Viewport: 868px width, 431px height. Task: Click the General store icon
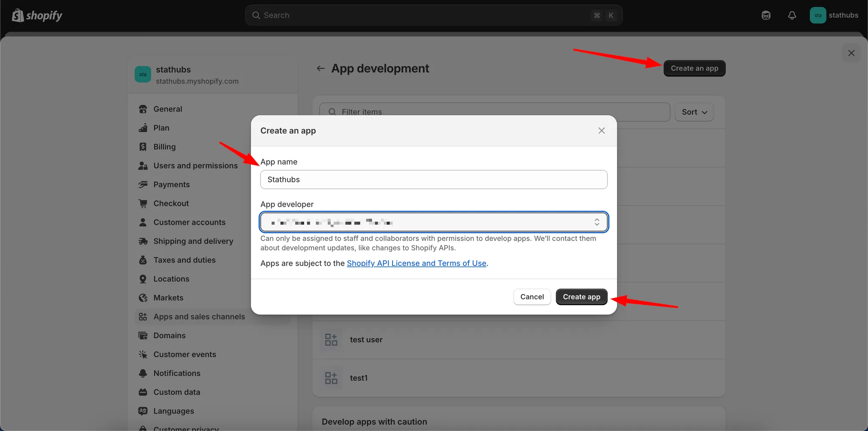pos(143,109)
